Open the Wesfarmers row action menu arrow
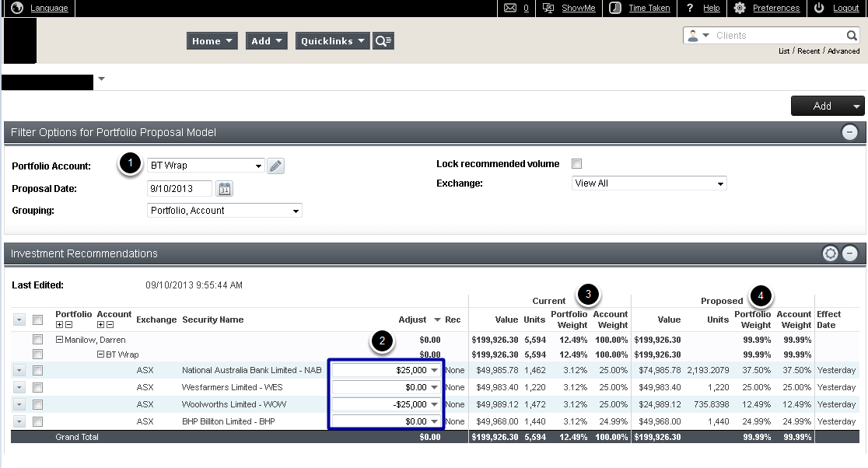This screenshot has width=868, height=468. (x=19, y=387)
